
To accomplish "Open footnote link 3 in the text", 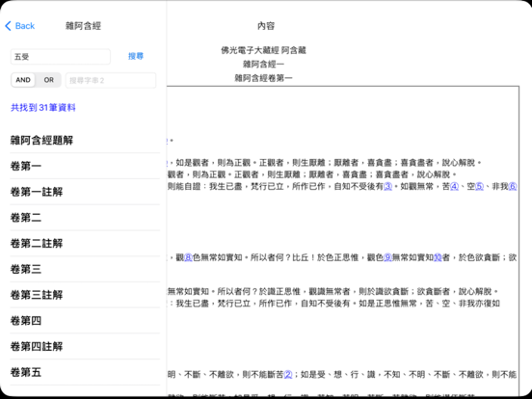I will click(x=387, y=186).
